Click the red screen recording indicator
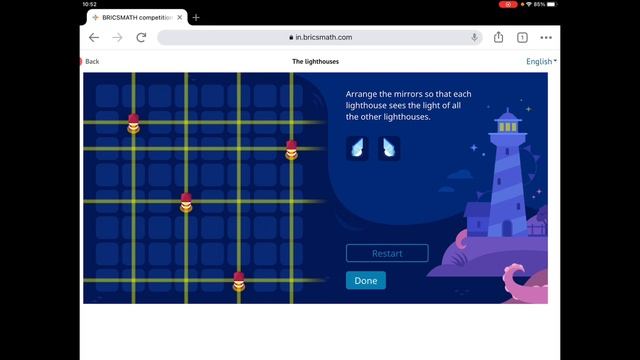The image size is (640, 360). [x=508, y=4]
